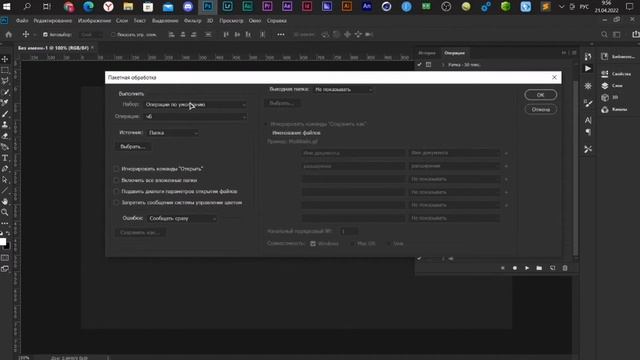Open the 'Редактирование' menu
This screenshot has height=360, width=640.
pyautogui.click(x=53, y=20)
